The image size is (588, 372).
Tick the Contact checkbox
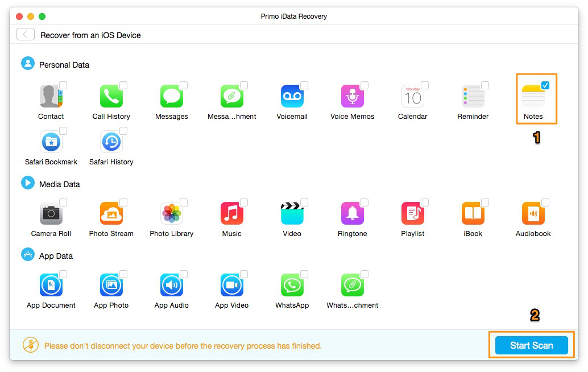coord(63,85)
